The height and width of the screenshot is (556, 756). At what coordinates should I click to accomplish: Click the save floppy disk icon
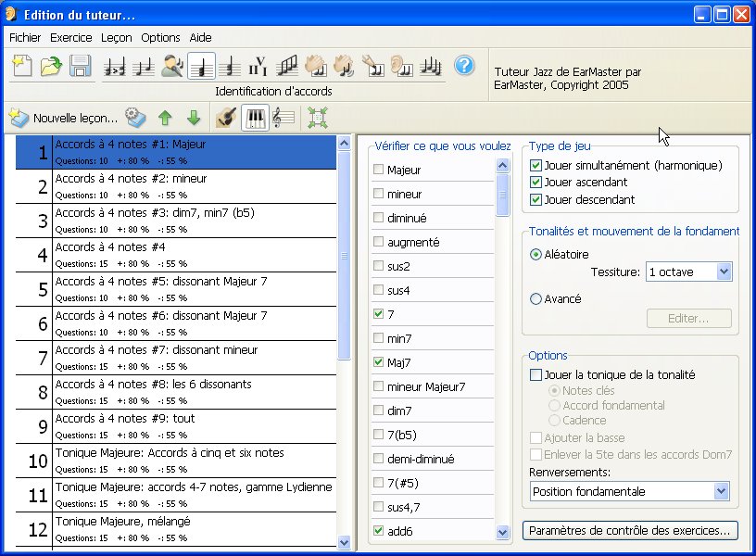(80, 67)
